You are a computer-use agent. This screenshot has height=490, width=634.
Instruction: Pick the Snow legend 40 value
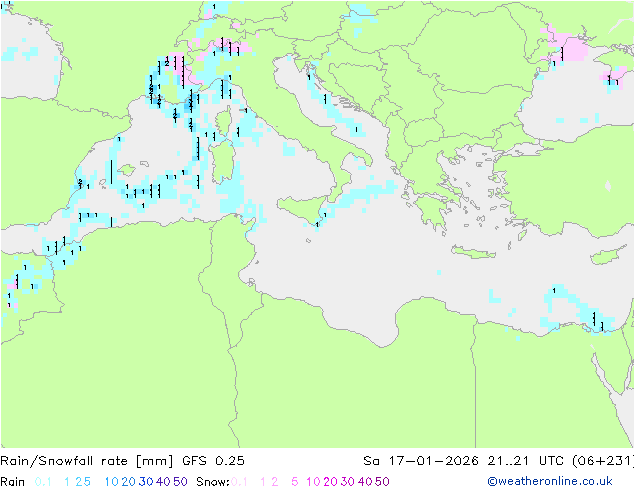[x=365, y=482]
